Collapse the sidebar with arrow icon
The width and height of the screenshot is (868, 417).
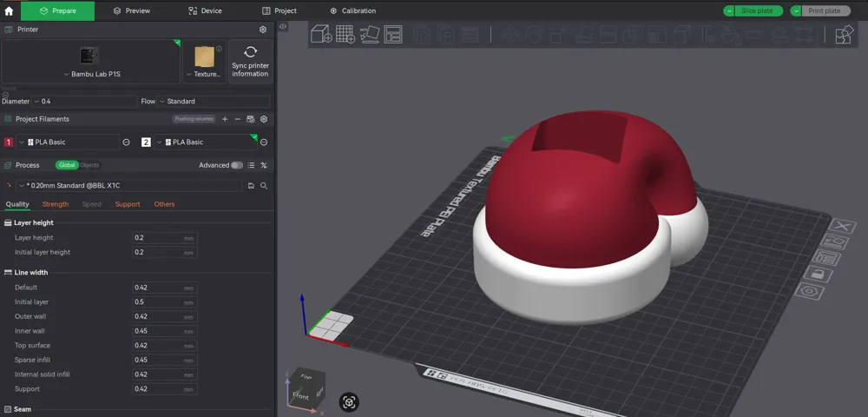[x=282, y=26]
